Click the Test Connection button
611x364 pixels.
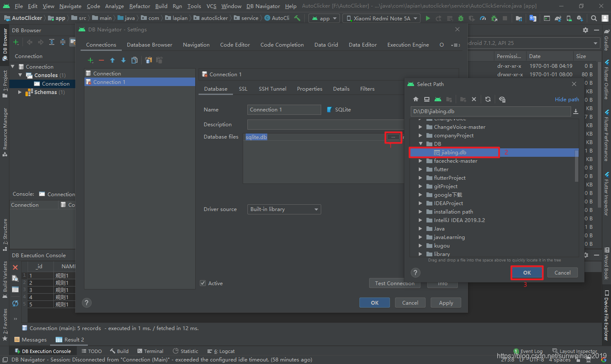(395, 283)
